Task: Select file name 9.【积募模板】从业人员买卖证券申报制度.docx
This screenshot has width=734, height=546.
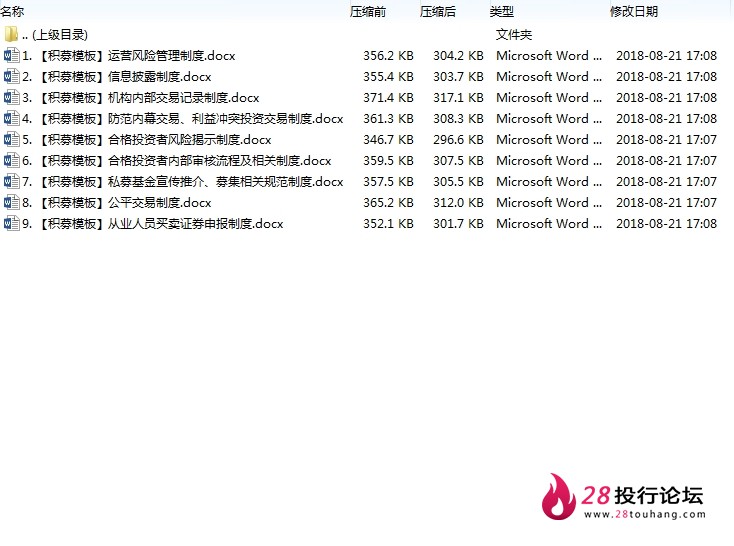Action: [x=153, y=223]
